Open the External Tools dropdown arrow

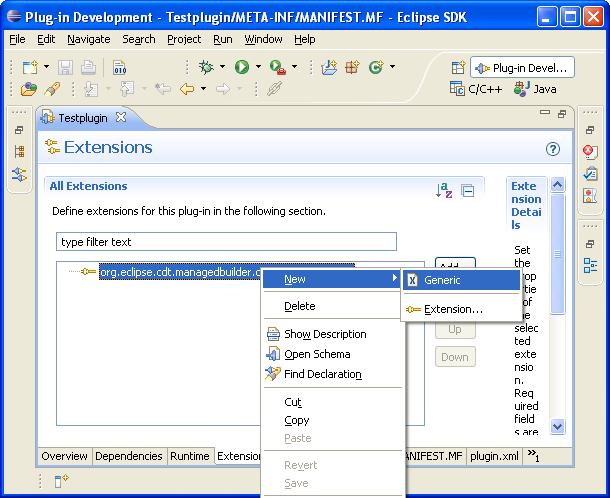tap(294, 67)
